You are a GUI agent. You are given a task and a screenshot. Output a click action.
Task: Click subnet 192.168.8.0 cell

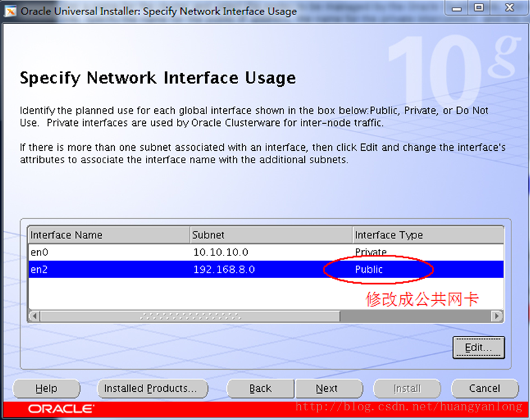271,269
